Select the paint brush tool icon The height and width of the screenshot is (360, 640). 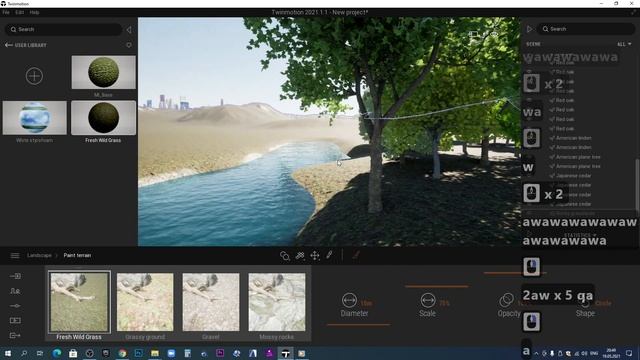pos(329,255)
